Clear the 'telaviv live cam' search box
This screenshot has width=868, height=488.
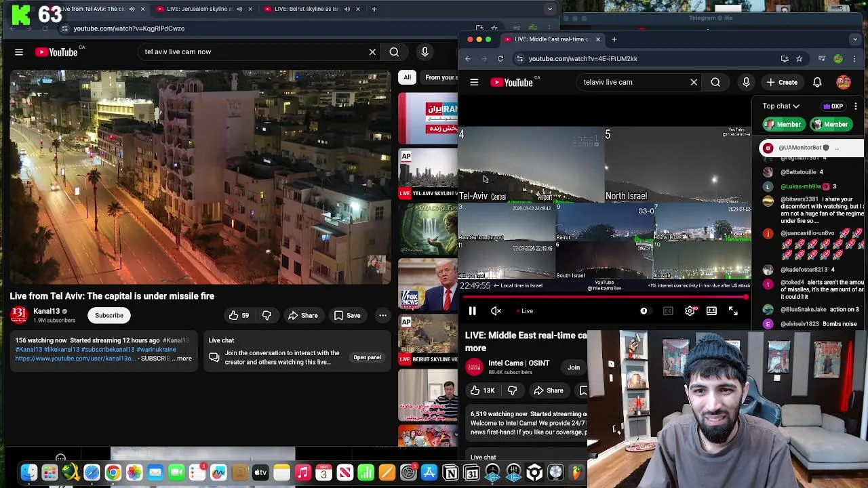[694, 82]
